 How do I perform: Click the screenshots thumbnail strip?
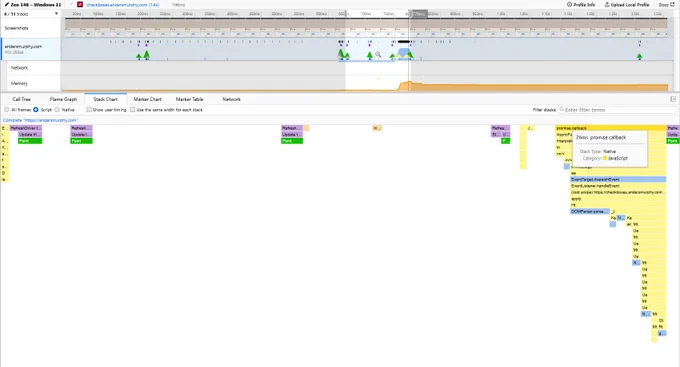[366, 27]
